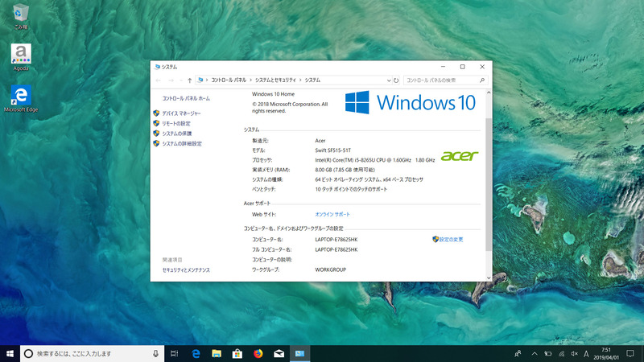Viewport: 644px width, 362px height.
Task: Click the refresh button beside address bar
Action: 396,80
